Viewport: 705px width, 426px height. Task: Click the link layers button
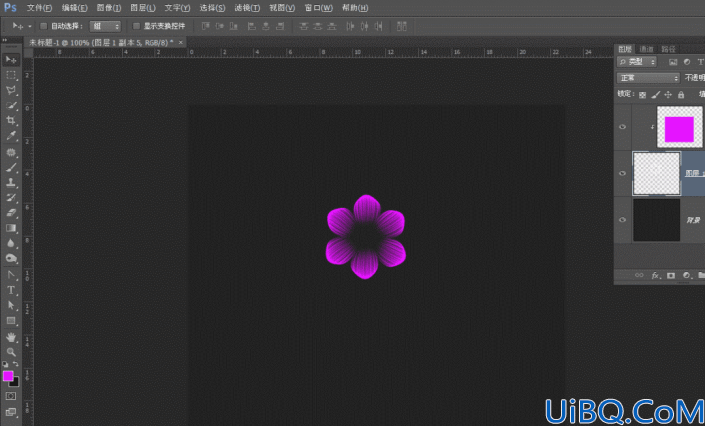[639, 275]
